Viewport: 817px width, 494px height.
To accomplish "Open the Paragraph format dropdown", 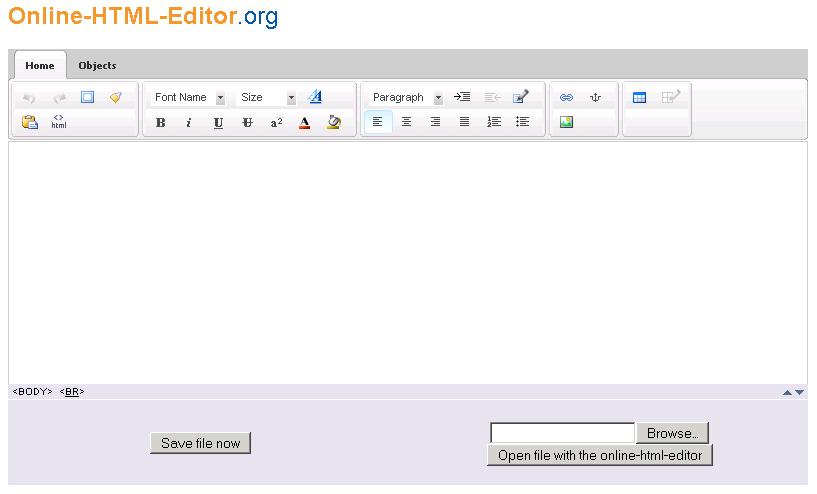I will tap(406, 97).
